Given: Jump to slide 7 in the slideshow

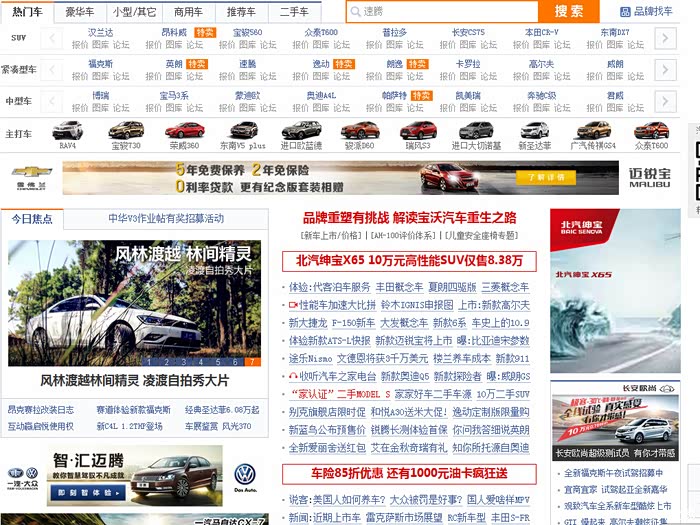Looking at the screenshot, I should pyautogui.click(x=252, y=362).
